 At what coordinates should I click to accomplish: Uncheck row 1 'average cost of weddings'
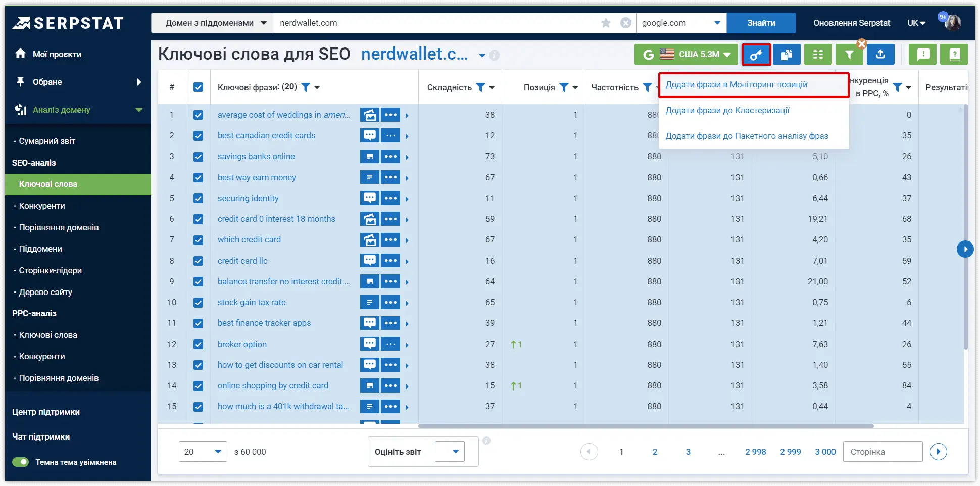pos(199,115)
